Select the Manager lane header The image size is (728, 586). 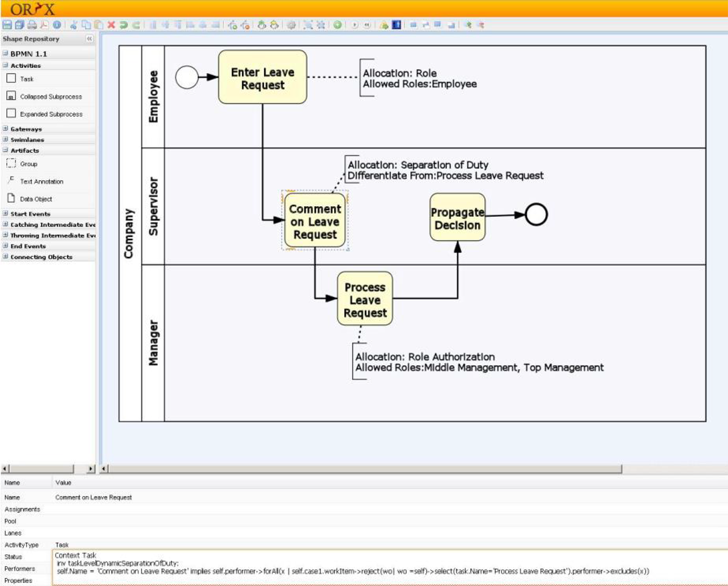[153, 343]
